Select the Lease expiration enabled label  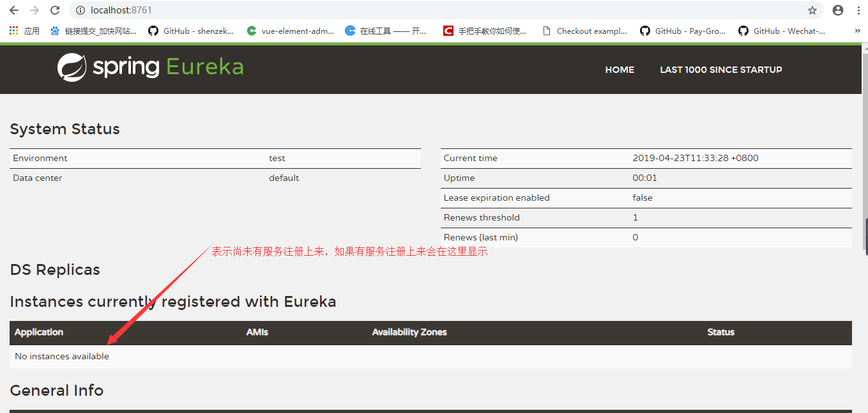point(497,198)
